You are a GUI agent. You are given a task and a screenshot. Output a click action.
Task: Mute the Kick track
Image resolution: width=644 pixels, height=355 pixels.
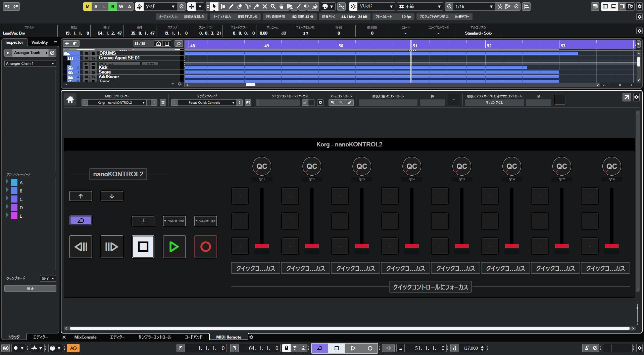86,68
